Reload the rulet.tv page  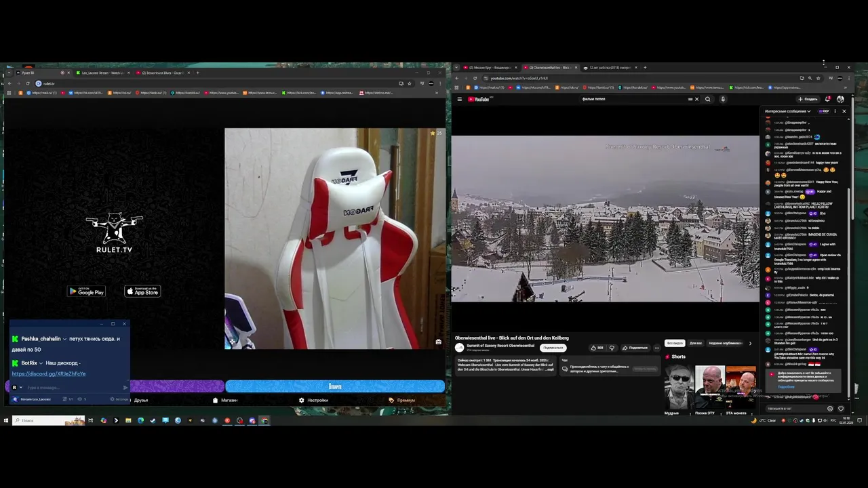click(27, 83)
